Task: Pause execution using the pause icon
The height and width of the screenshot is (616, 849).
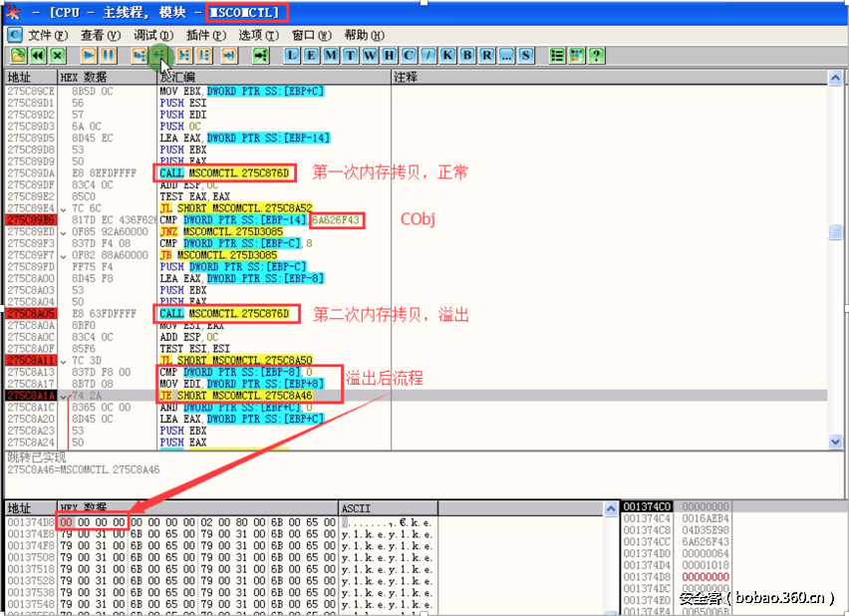Action: coord(107,56)
